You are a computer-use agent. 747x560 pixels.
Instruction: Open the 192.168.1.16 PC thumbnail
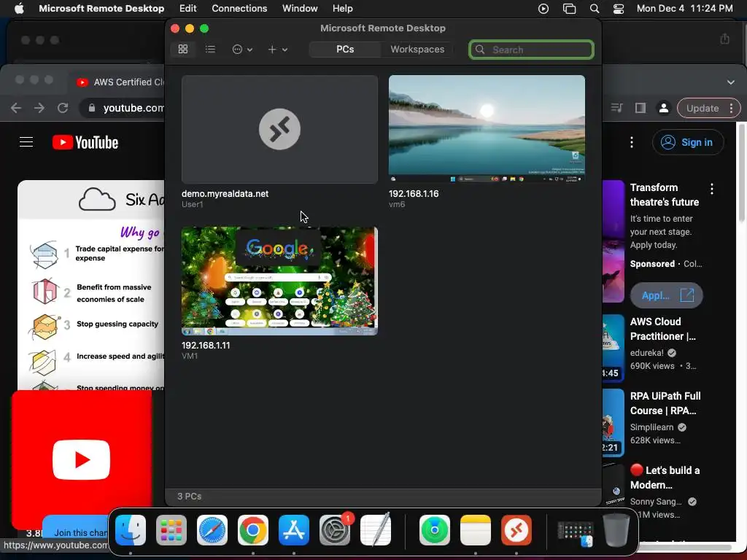coord(487,129)
